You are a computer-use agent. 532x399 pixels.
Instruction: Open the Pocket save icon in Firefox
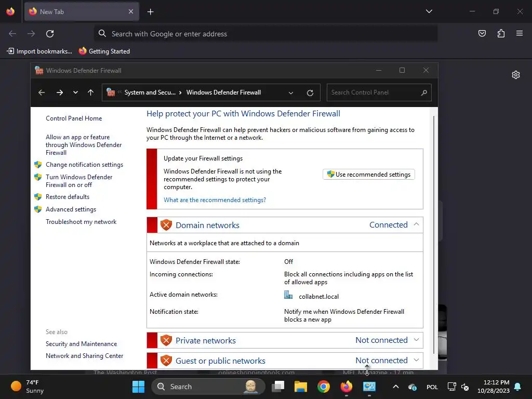(482, 33)
